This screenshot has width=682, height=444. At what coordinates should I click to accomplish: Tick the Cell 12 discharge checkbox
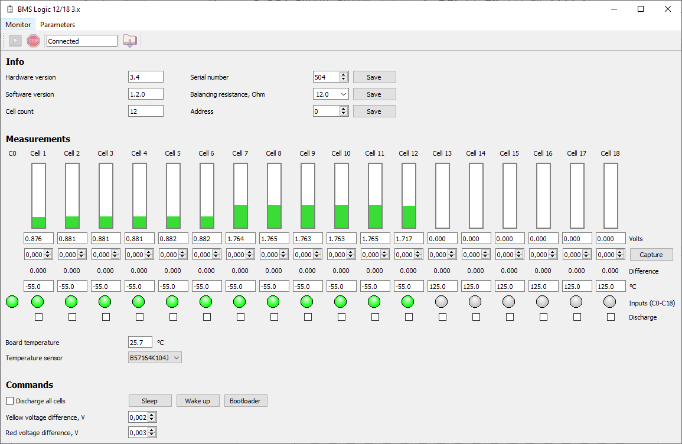point(408,317)
